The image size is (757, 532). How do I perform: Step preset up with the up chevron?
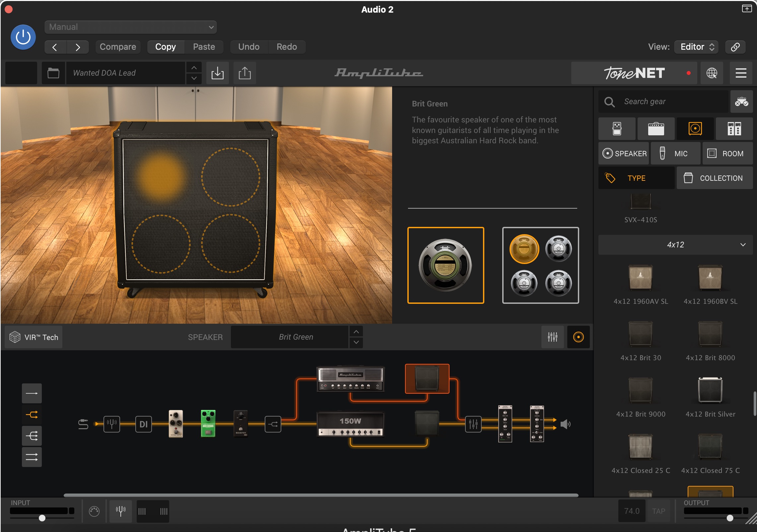point(194,68)
